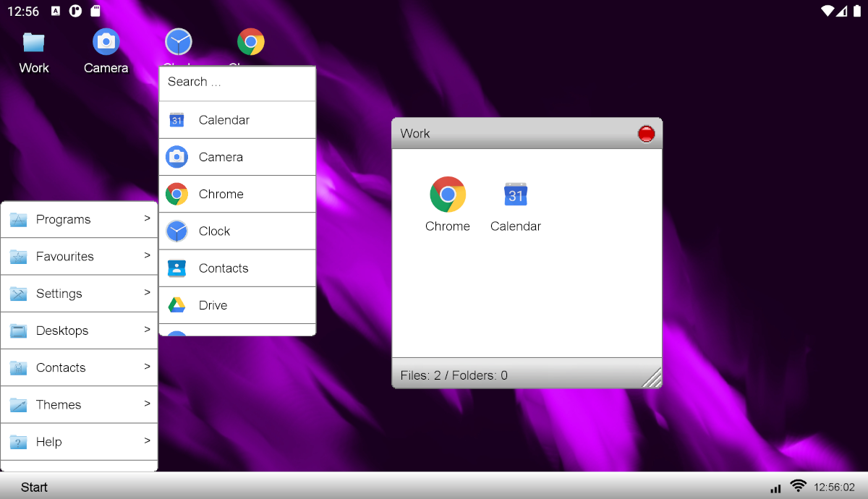
Task: Click the Contacts app icon in Programs list
Action: tap(176, 268)
